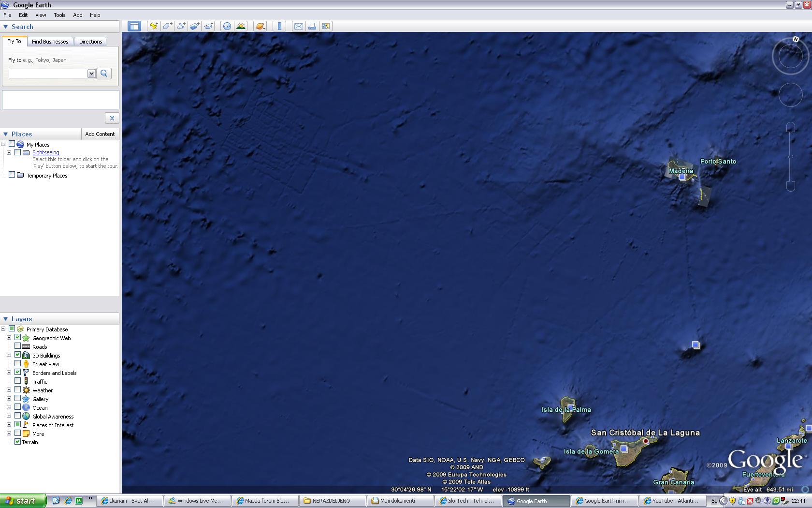Switch to YouTube taskbar window

tap(672, 501)
